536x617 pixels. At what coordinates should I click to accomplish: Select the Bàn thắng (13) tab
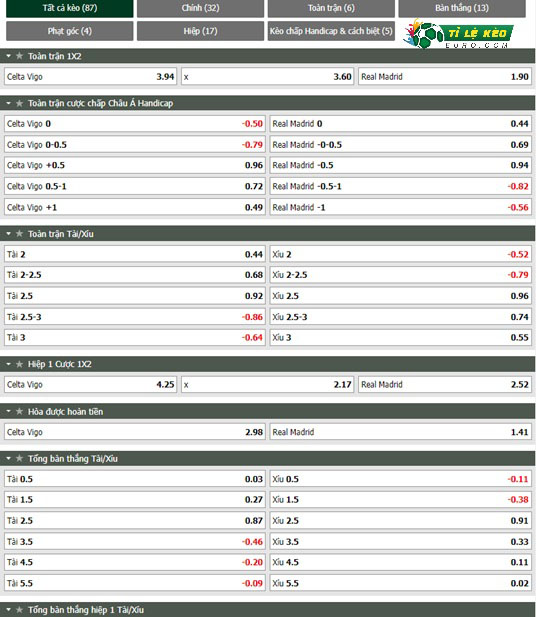click(x=462, y=8)
